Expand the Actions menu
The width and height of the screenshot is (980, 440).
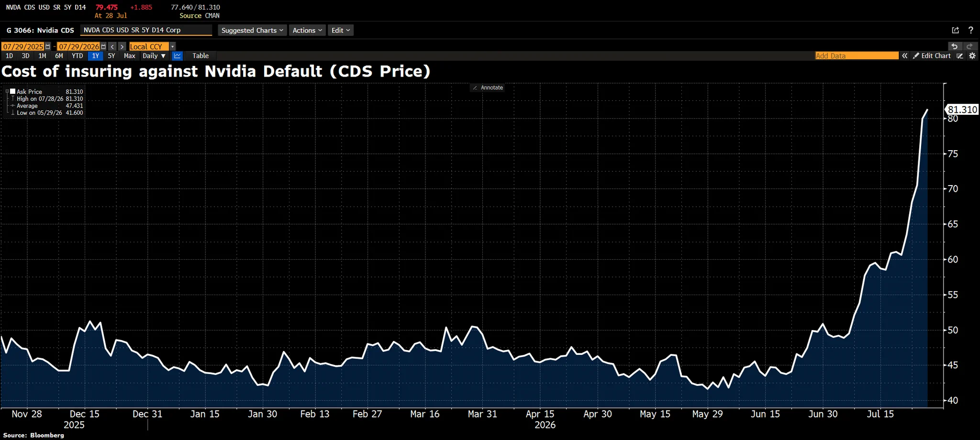[x=307, y=30]
